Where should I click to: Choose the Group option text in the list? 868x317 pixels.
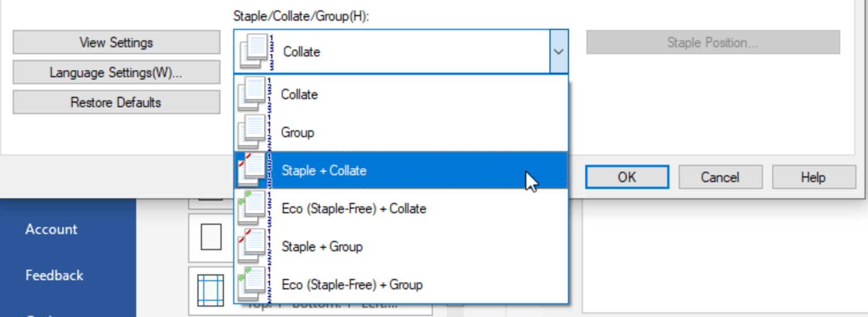[297, 133]
